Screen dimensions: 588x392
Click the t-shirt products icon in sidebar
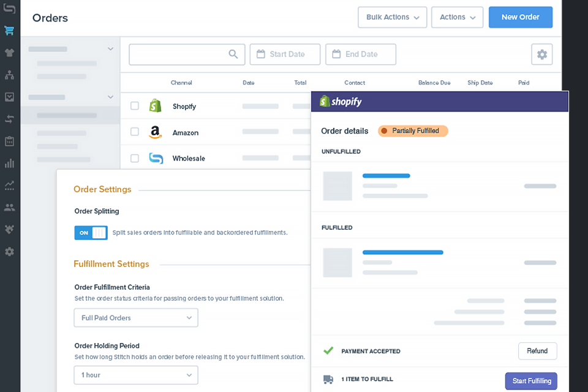tap(9, 52)
